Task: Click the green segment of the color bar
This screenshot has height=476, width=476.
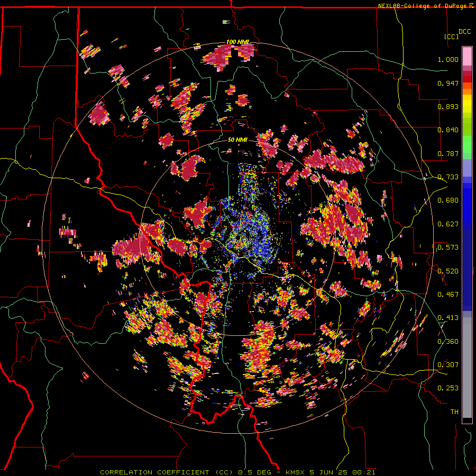Action: (467, 144)
